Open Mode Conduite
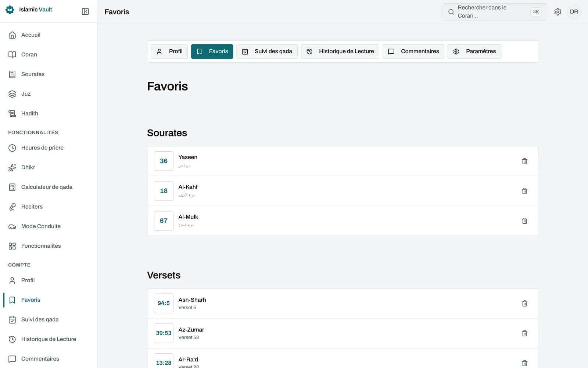 click(x=49, y=226)
